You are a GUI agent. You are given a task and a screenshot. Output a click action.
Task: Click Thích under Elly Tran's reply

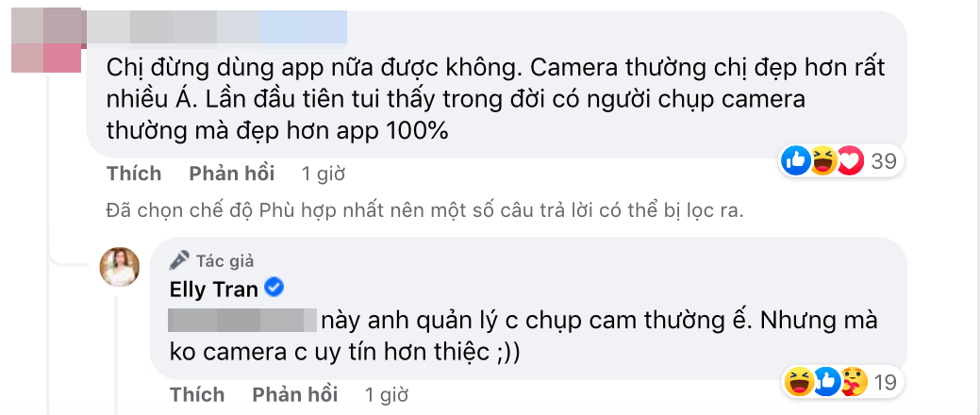pos(197,394)
